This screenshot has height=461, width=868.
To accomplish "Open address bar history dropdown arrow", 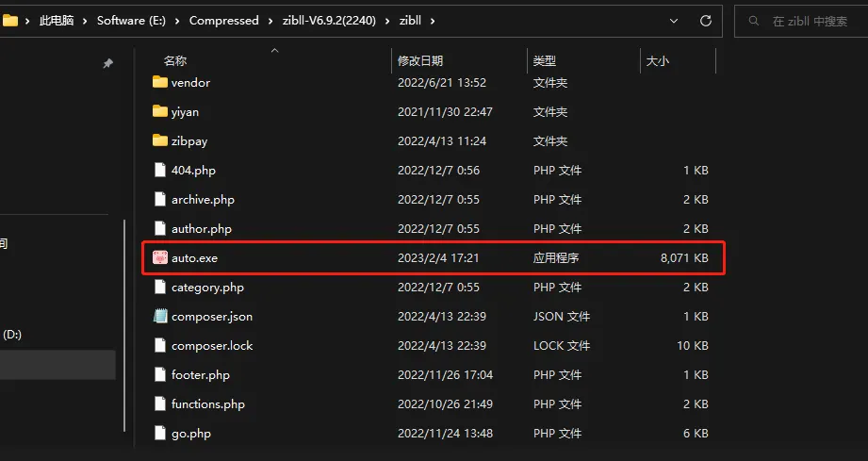I will pyautogui.click(x=674, y=21).
